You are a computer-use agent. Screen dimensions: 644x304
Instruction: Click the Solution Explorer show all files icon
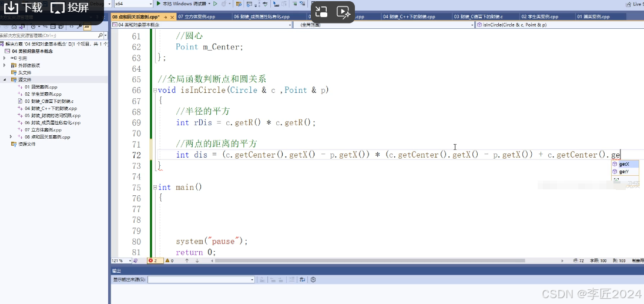pos(61,27)
